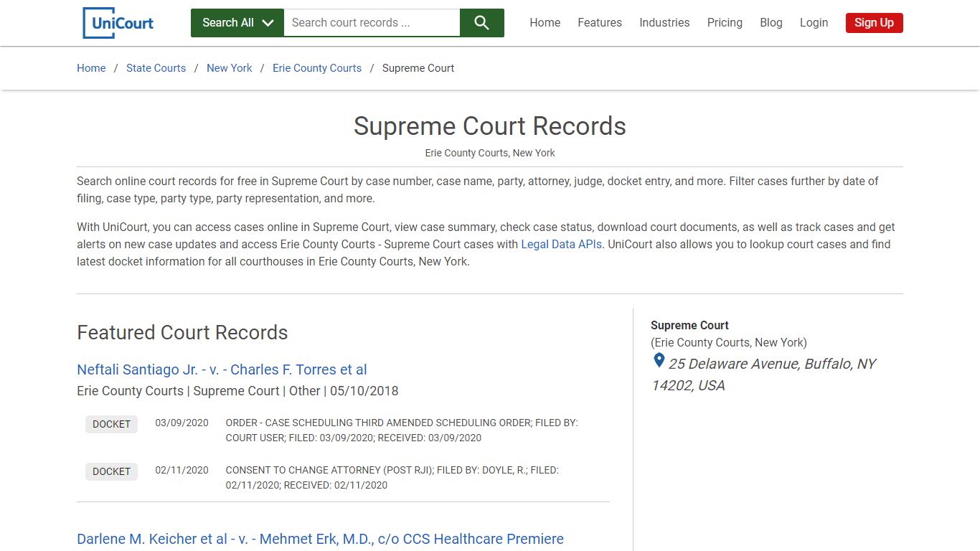Viewport: 980px width, 551px height.
Task: Open Neftali Santiago Jr. v. Charles F. Torres case
Action: pyautogui.click(x=222, y=369)
